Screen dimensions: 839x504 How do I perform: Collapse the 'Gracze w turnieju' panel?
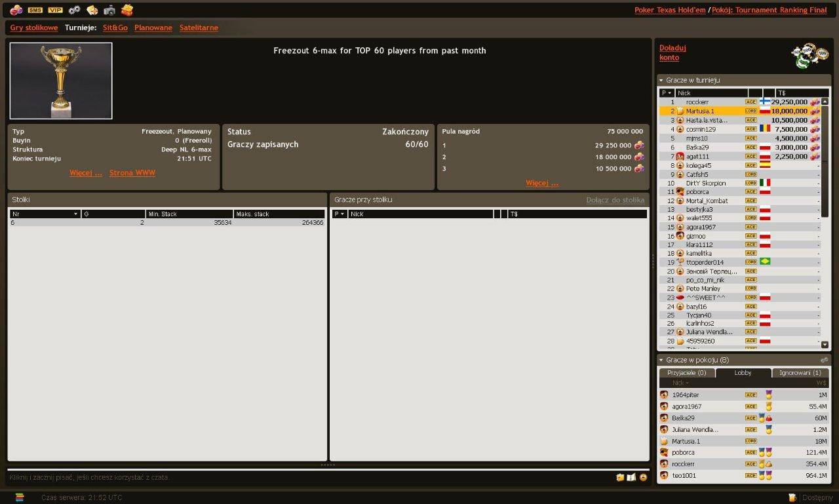click(661, 80)
